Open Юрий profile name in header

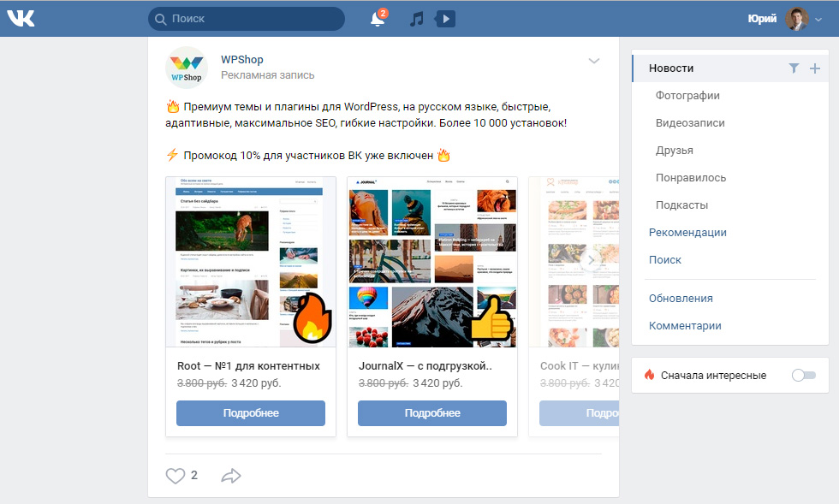[x=762, y=19]
